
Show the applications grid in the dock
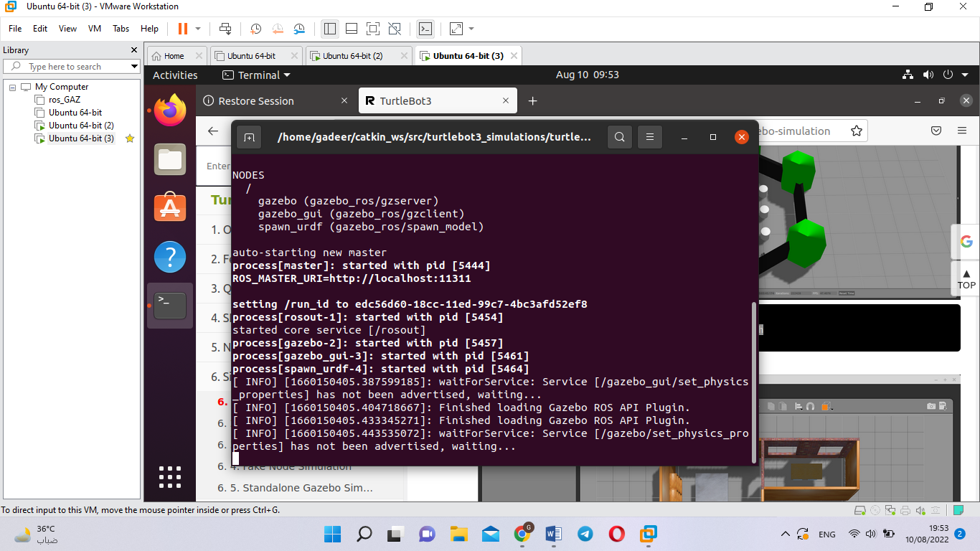169,476
